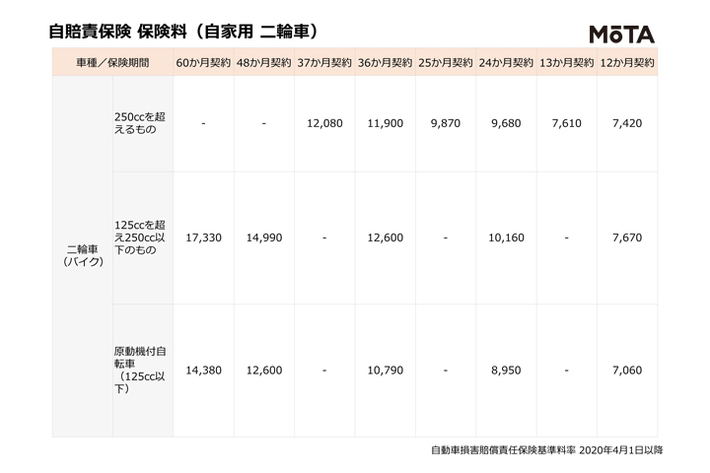This screenshot has height=473, width=710.
Task: Select the 7,060 price cell
Action: coord(627,369)
